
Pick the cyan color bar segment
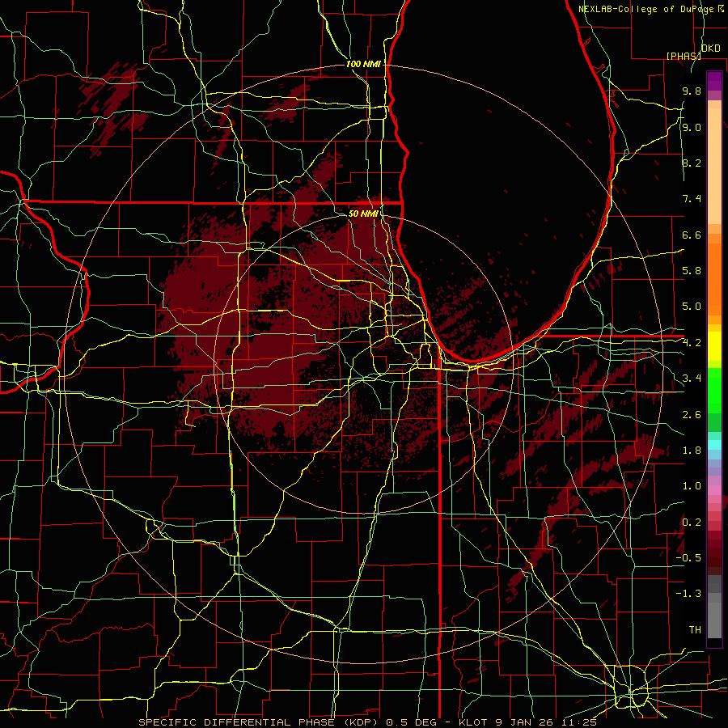click(714, 445)
